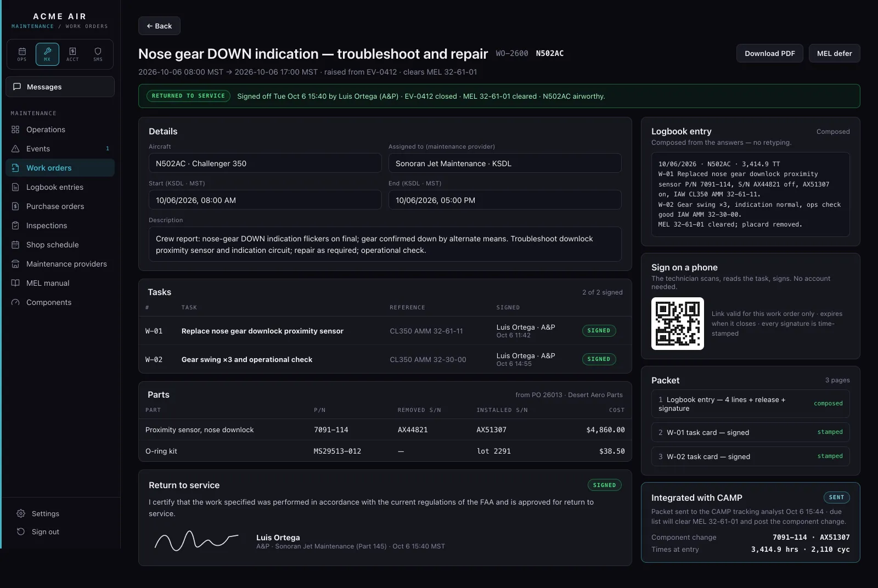Viewport: 878px width, 588px height.
Task: Click the Start date field 08:00 AM
Action: pos(265,200)
